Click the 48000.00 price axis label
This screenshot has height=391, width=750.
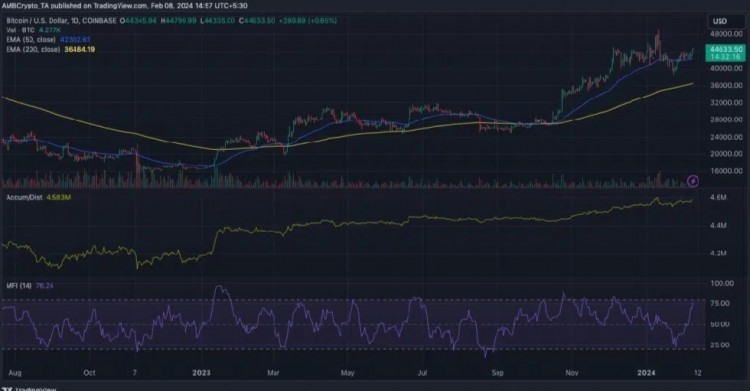tap(726, 34)
